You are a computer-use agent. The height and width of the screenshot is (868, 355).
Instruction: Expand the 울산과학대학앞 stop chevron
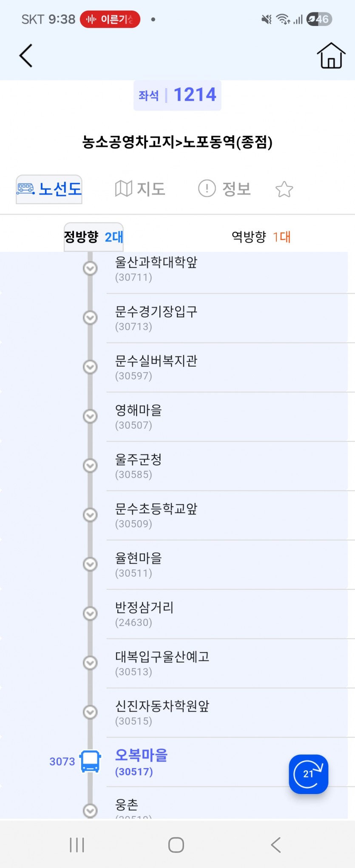90,269
